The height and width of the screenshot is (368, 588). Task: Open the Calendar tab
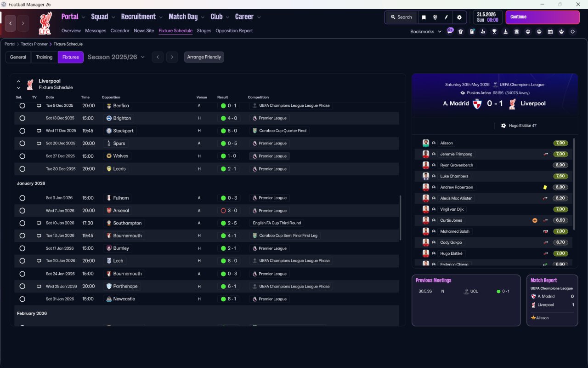[120, 31]
